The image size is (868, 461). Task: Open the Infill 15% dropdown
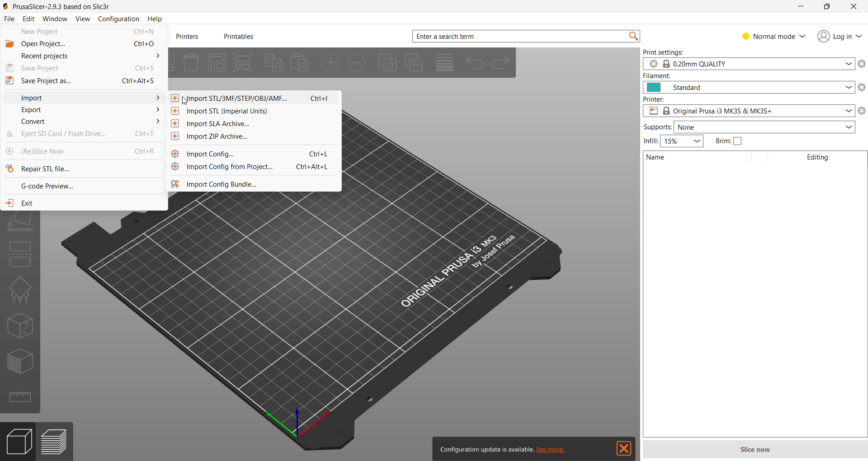[x=682, y=141]
